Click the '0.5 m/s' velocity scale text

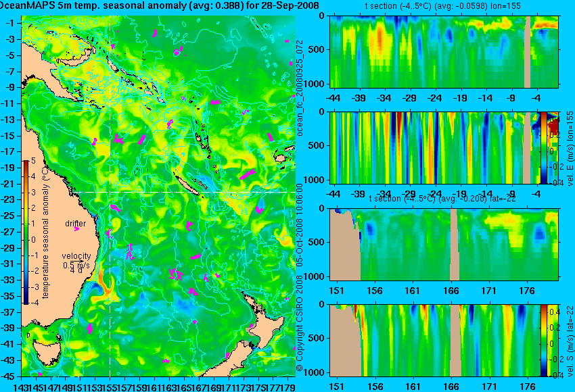[x=76, y=264]
